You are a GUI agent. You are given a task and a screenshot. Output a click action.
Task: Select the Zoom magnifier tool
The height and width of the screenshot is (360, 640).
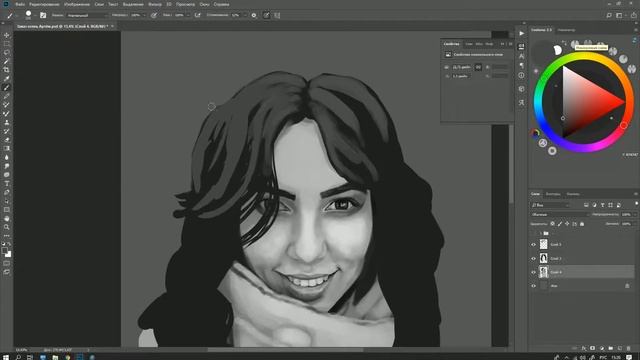[7, 227]
